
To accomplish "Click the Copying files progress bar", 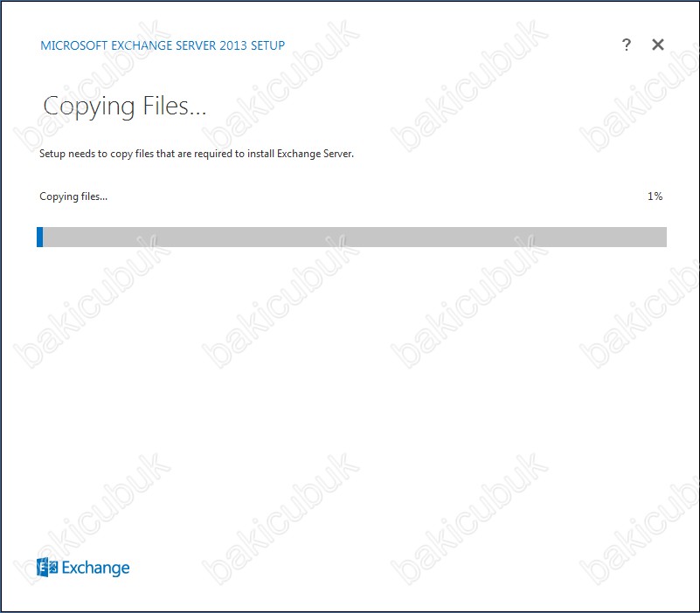I will pos(352,237).
